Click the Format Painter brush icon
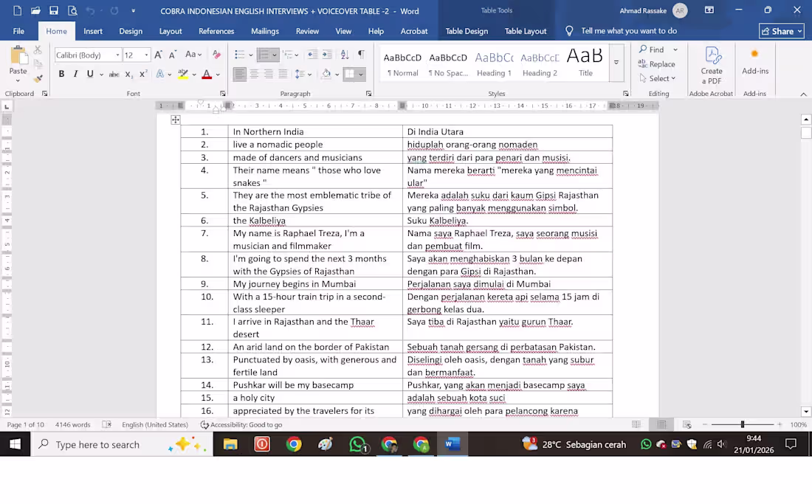The image size is (812, 504). [38, 78]
